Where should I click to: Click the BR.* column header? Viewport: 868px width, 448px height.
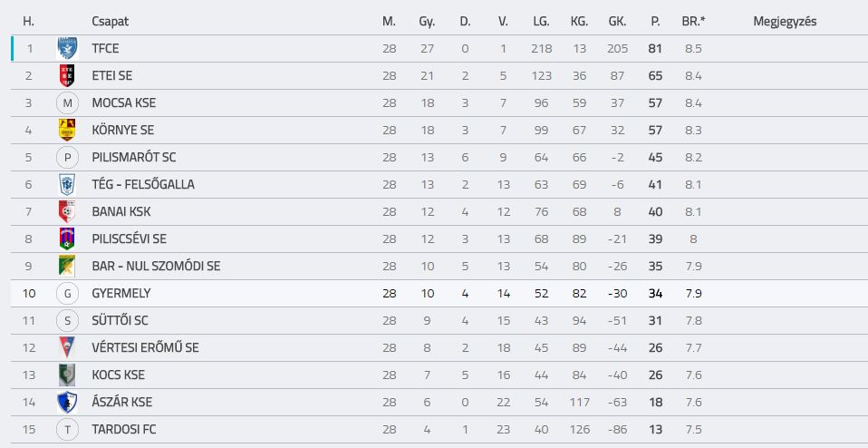coord(694,22)
